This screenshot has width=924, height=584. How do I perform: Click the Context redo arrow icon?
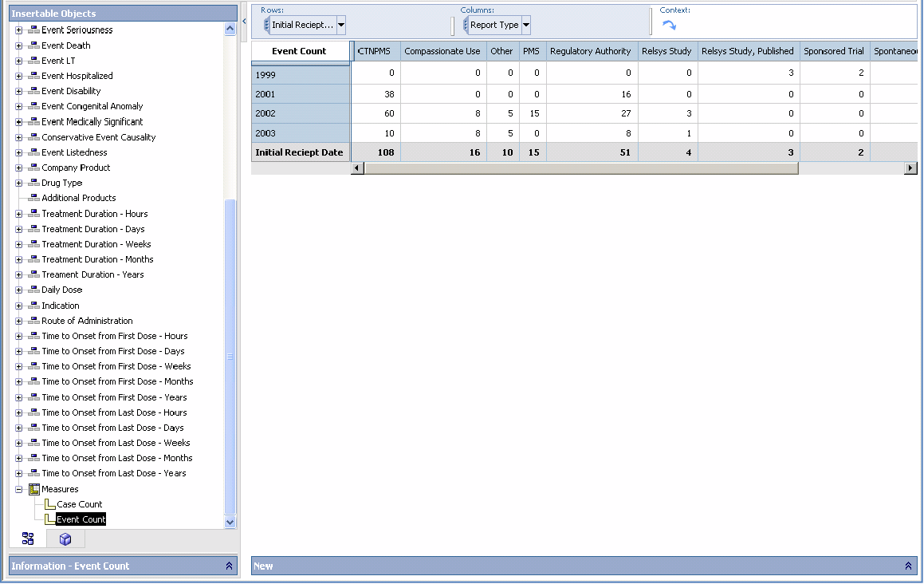coord(669,26)
